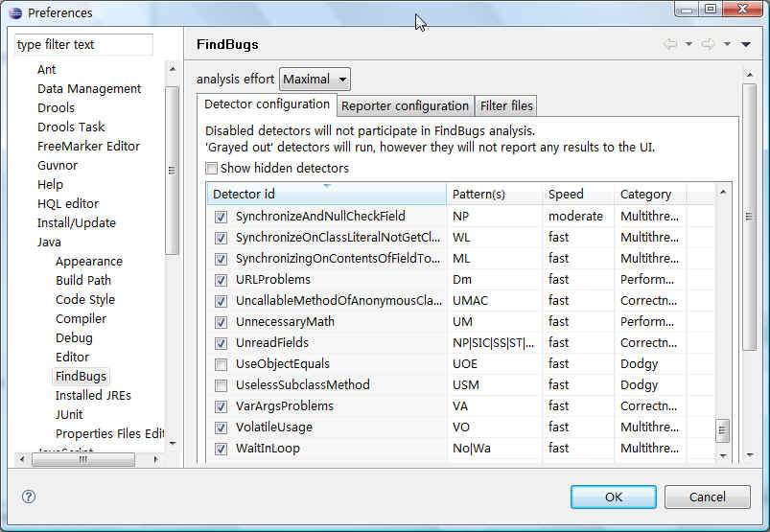Click the forward navigation arrow icon
The height and width of the screenshot is (532, 770).
pos(708,44)
